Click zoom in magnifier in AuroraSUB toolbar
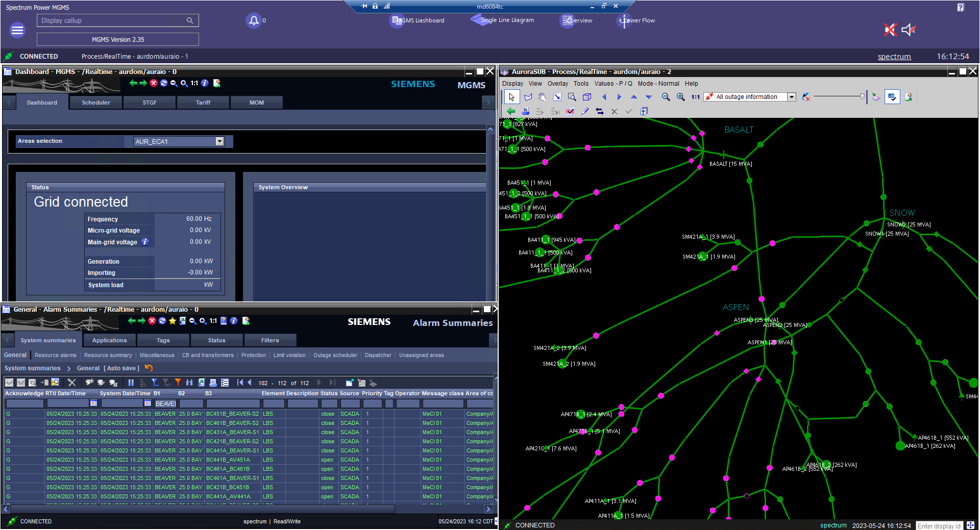 (680, 97)
